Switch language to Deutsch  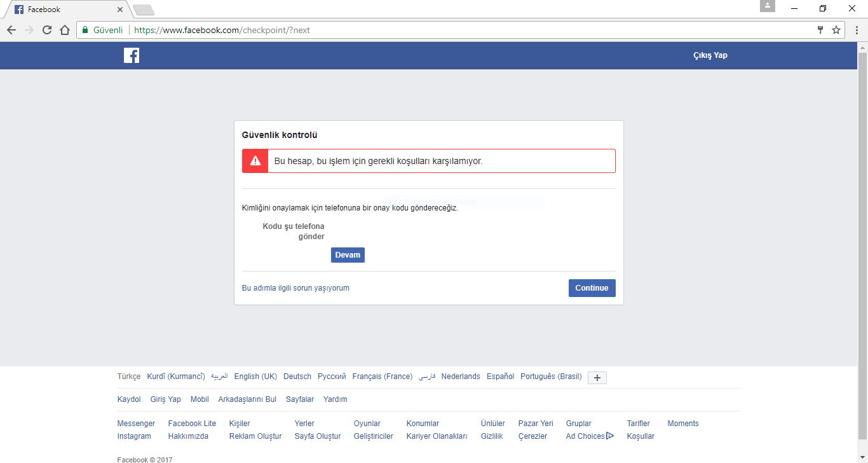297,377
